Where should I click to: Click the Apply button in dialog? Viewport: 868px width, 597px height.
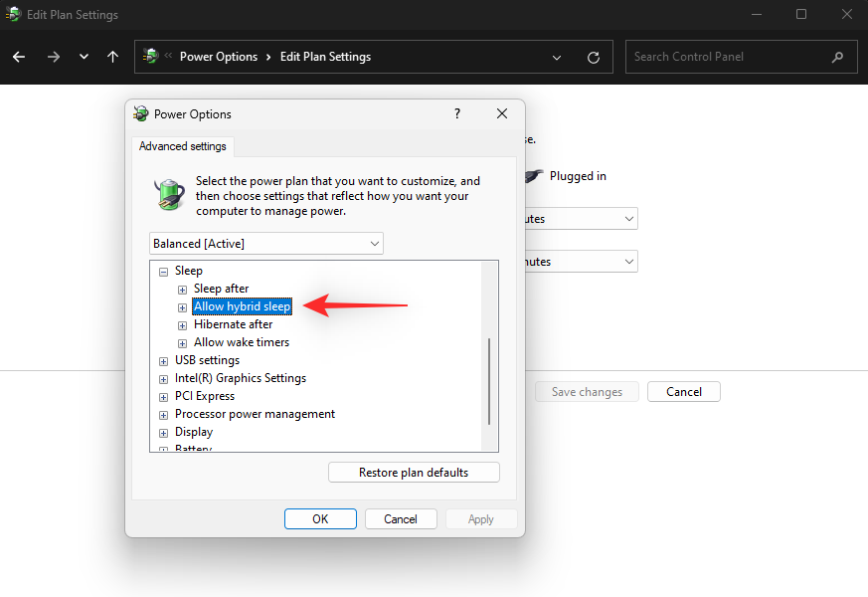(x=480, y=519)
